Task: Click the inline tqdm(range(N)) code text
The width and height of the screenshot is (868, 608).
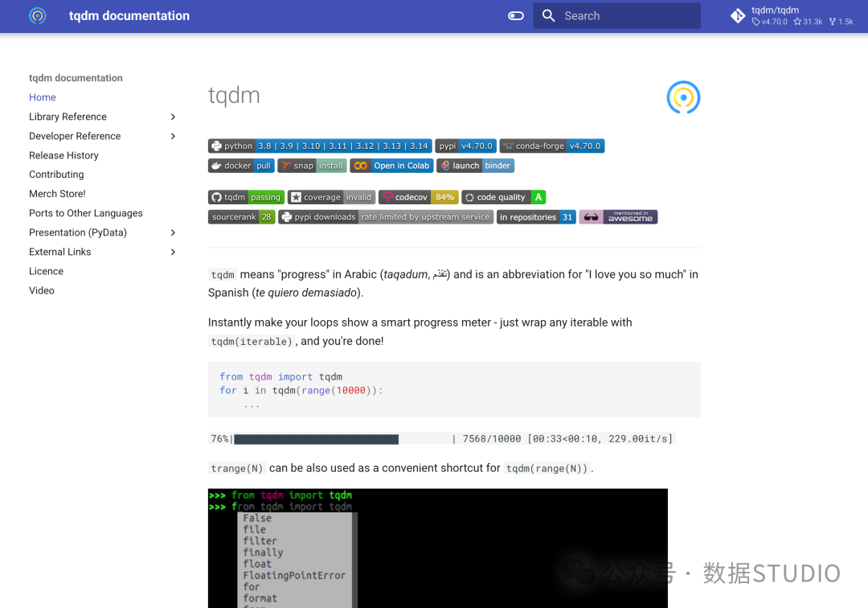Action: (x=547, y=468)
